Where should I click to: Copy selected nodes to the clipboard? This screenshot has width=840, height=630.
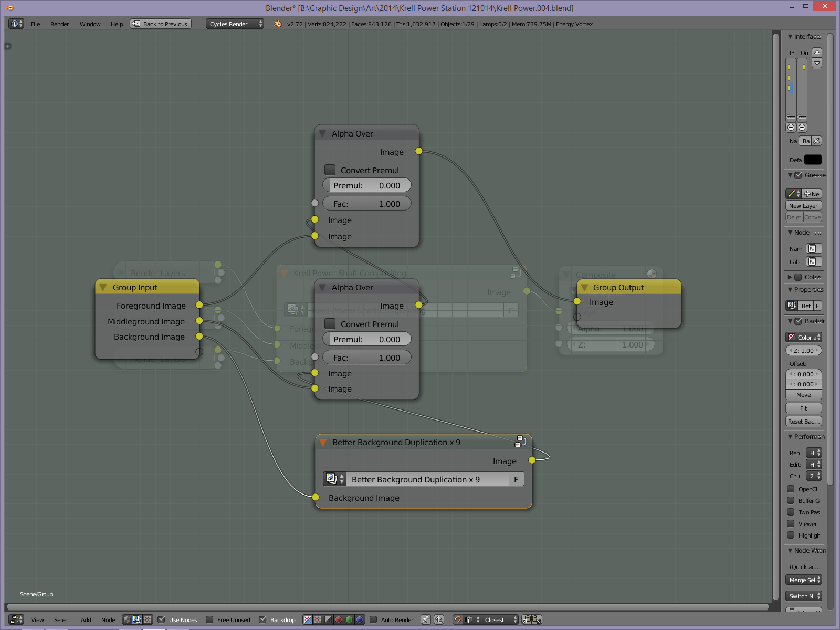coord(526,619)
